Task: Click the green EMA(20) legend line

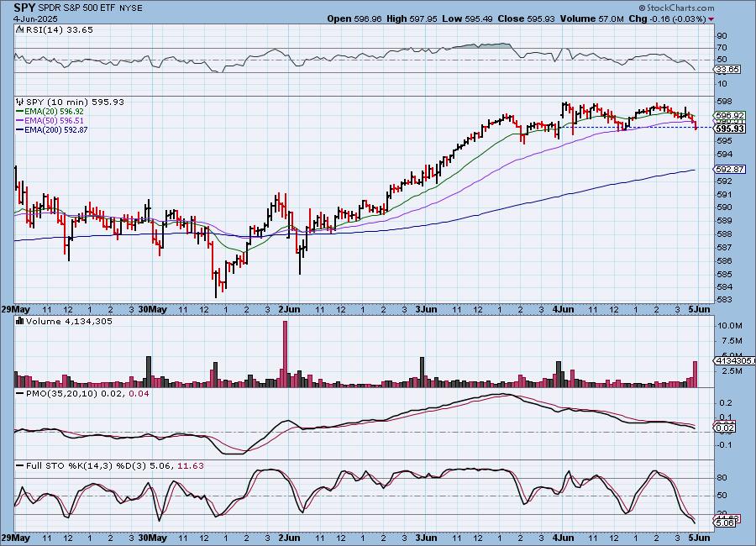Action: [x=20, y=112]
